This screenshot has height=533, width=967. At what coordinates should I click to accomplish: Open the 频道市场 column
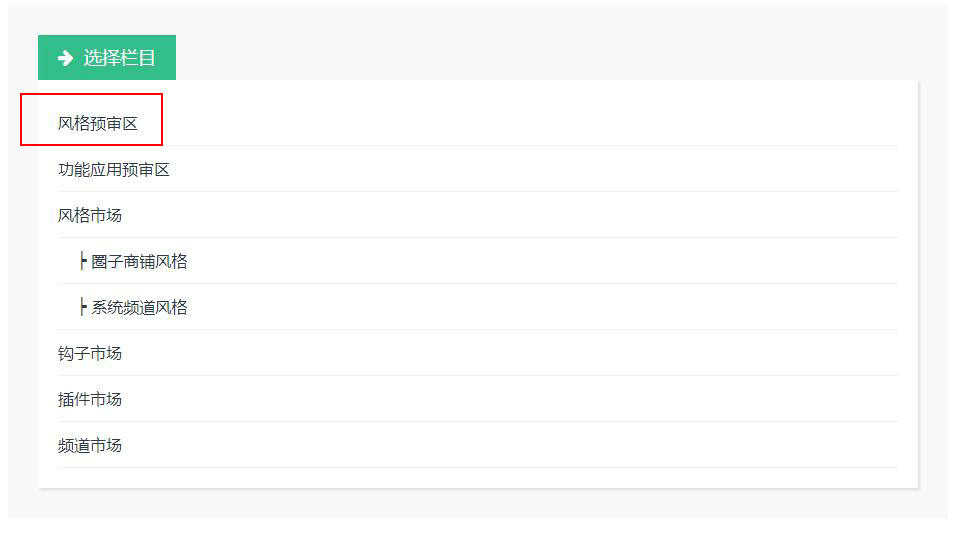[90, 446]
